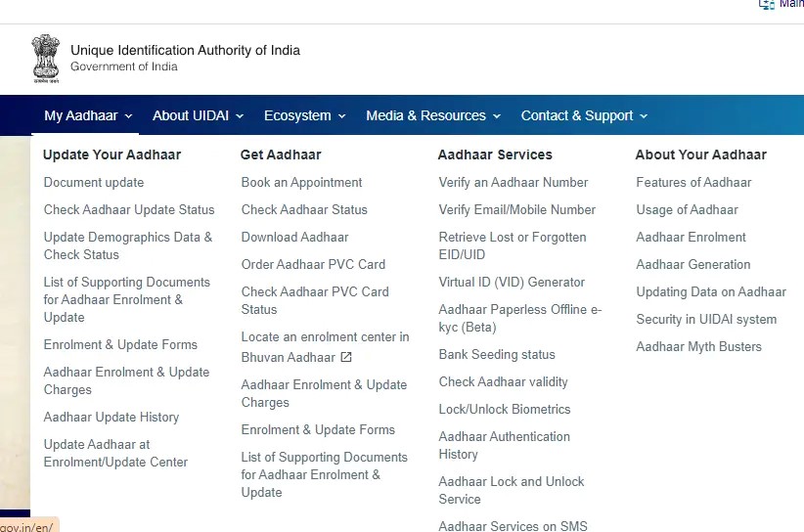Open Virtual ID (VID) Generator
The width and height of the screenshot is (804, 532).
tap(512, 283)
